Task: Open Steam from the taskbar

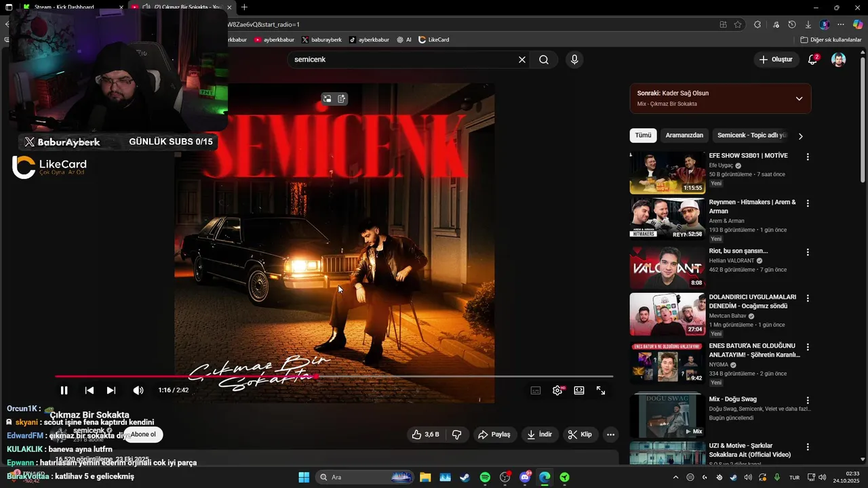Action: [x=465, y=477]
